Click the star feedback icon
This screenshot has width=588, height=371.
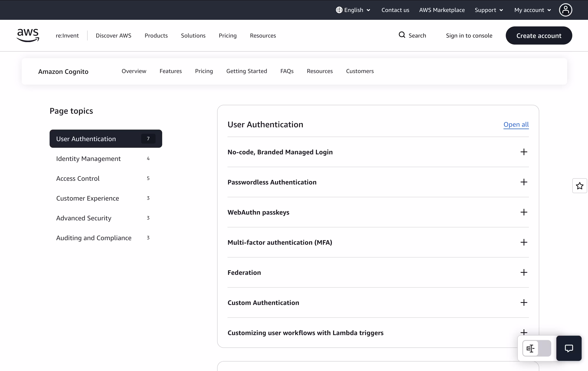point(580,186)
